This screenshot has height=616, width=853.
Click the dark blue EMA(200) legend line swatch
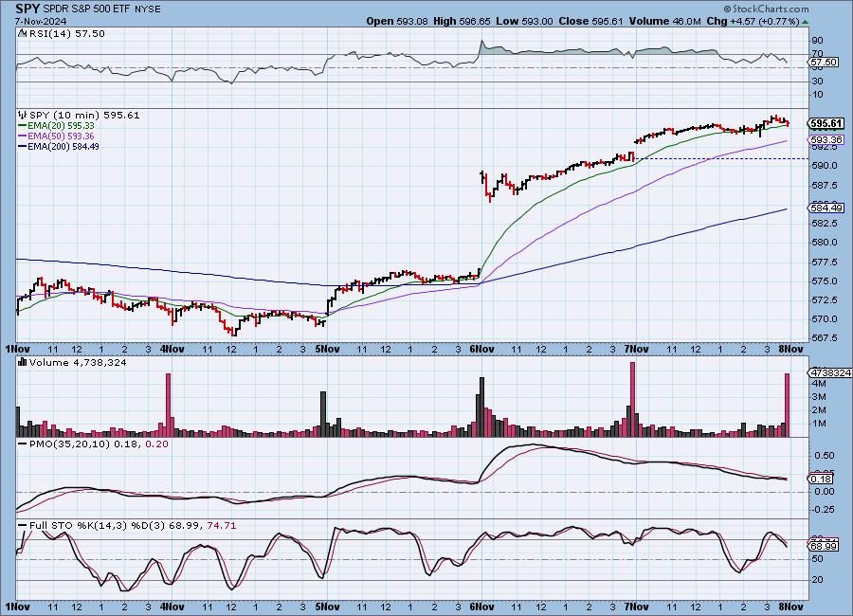coord(23,146)
